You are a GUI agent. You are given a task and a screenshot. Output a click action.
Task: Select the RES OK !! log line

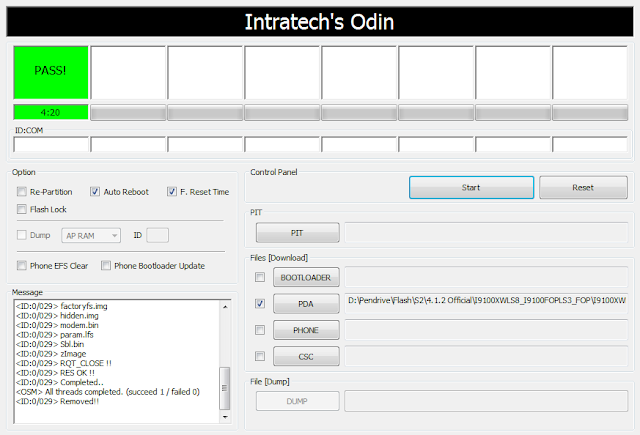coord(55,373)
